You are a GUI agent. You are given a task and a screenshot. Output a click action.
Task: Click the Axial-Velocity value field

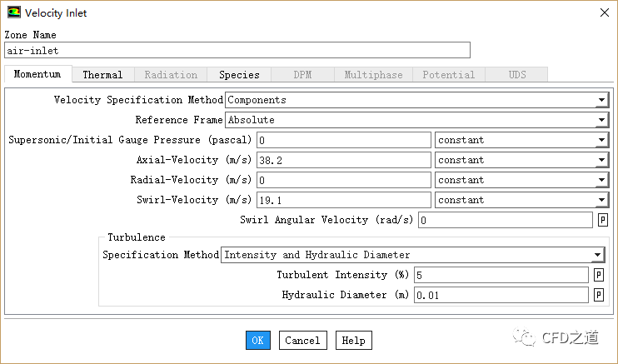(342, 160)
